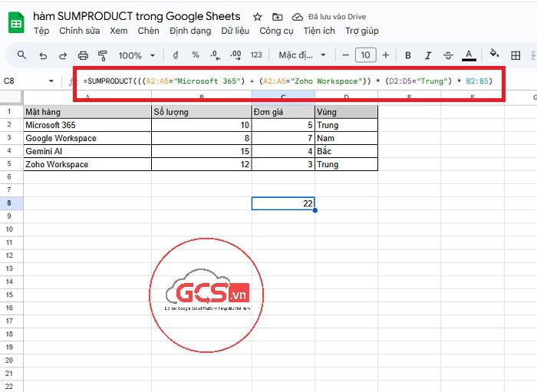Toggle strikethrough formatting
537x392 pixels.
[448, 55]
